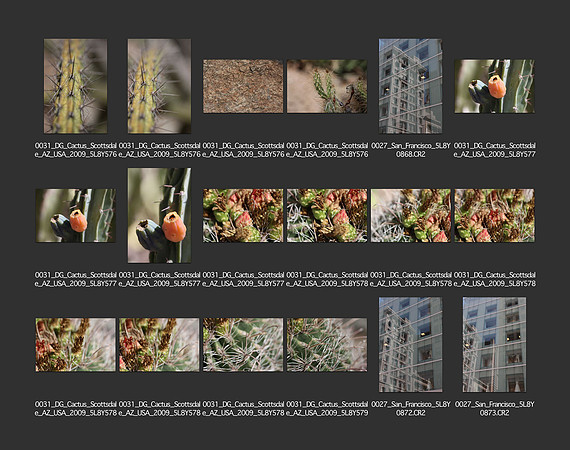
Task: Select the top-row landscape orange cactus fruit thumbnail
Action: click(x=494, y=86)
